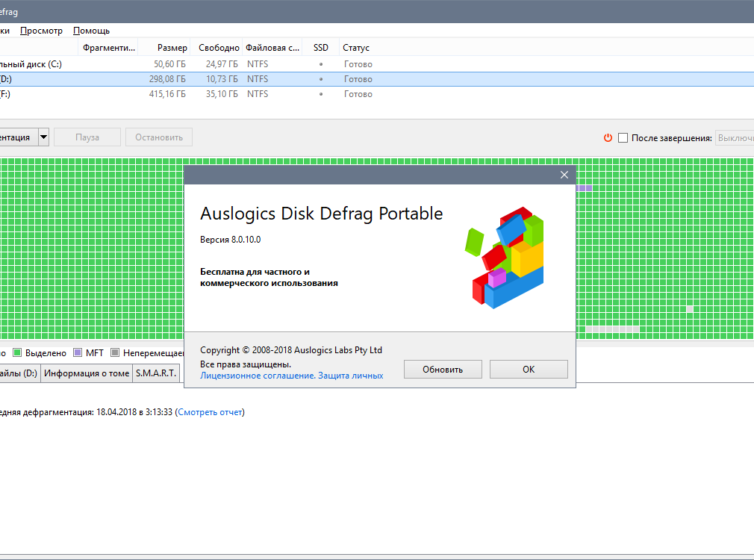This screenshot has width=754, height=560.
Task: Click the Auslogics Disk Defrag cube logo
Action: point(504,258)
